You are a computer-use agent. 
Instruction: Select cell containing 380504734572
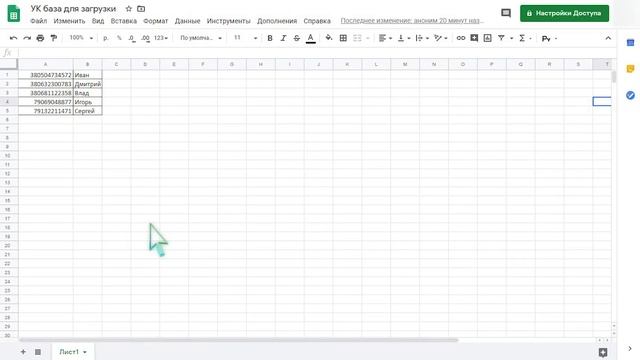[46, 75]
